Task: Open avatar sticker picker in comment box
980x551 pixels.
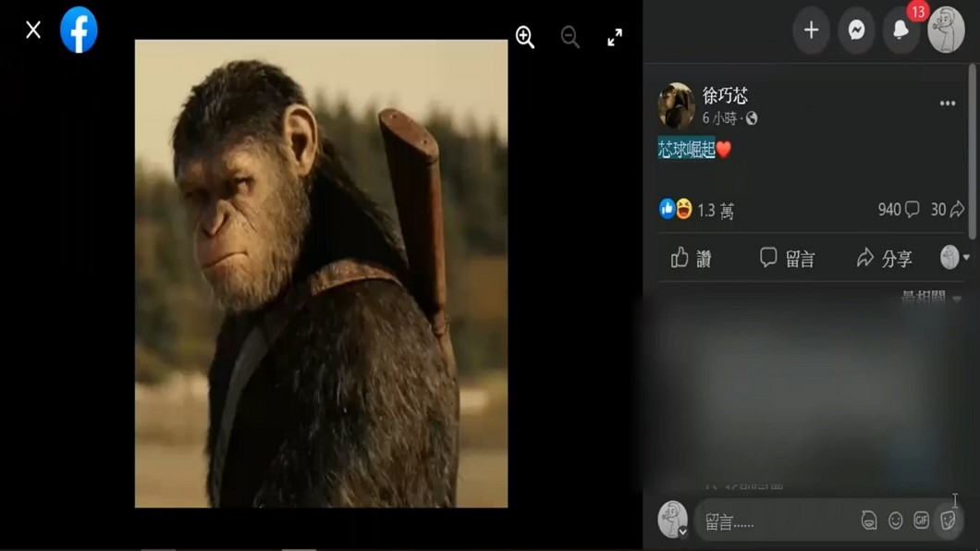Action: (x=869, y=520)
